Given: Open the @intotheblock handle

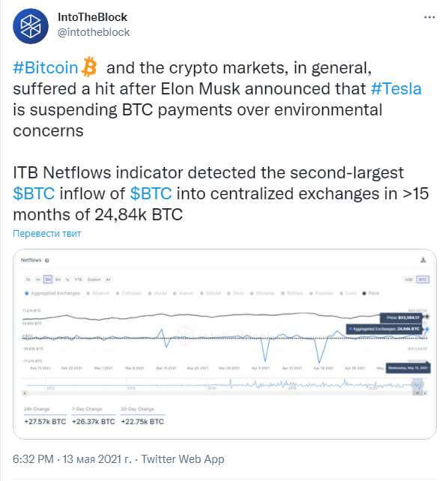Looking at the screenshot, I should [94, 32].
